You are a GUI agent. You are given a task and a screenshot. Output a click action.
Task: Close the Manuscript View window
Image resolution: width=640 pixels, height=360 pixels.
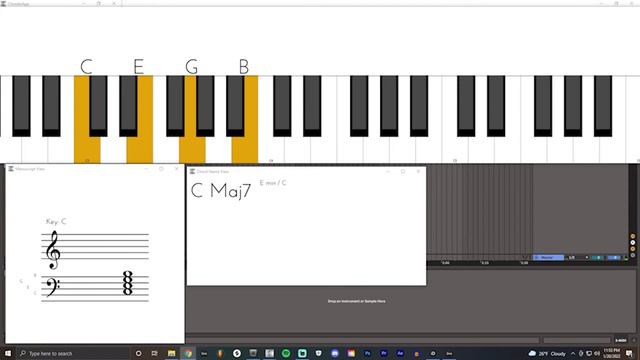click(177, 169)
